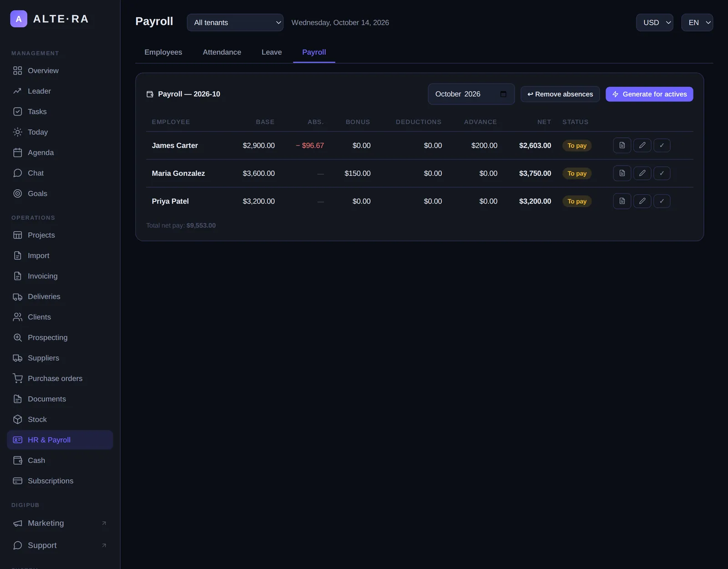The image size is (728, 569).
Task: Open payslip document for Maria Gonzalez
Action: pyautogui.click(x=622, y=173)
